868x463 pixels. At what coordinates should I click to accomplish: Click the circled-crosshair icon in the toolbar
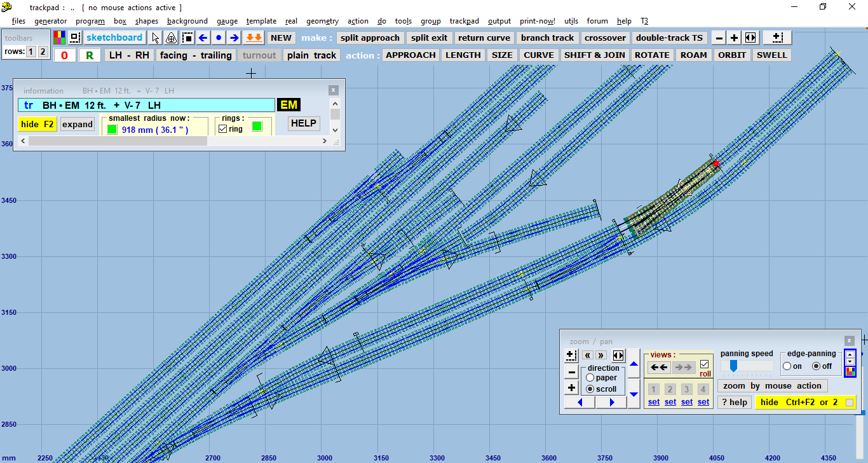[x=172, y=38]
